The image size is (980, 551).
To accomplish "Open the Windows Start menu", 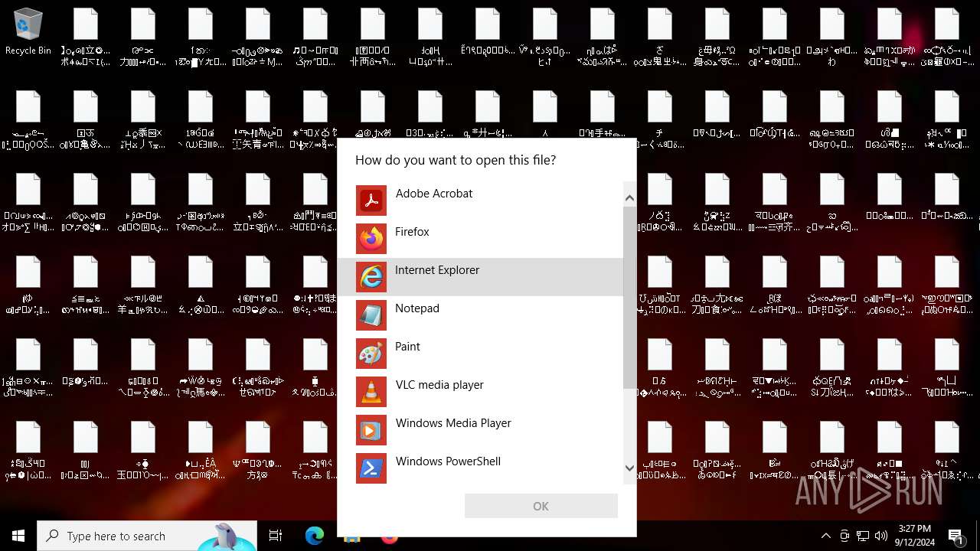I will pos(18,536).
